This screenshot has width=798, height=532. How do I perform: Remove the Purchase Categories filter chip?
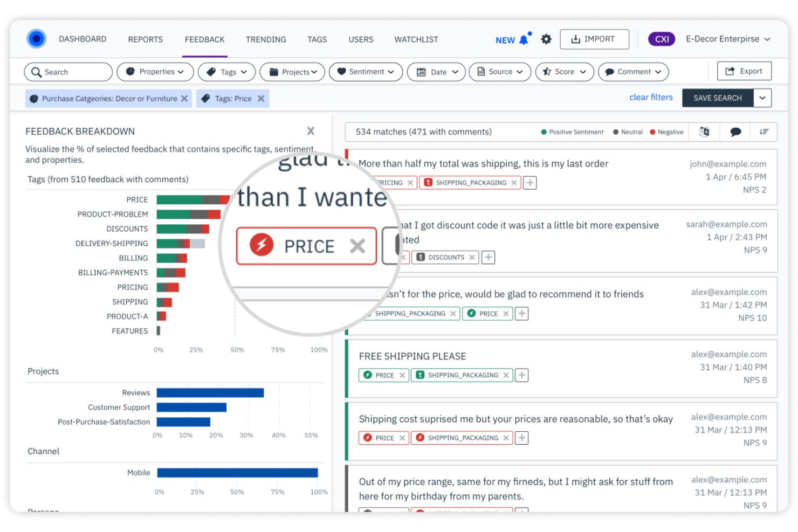tap(184, 98)
